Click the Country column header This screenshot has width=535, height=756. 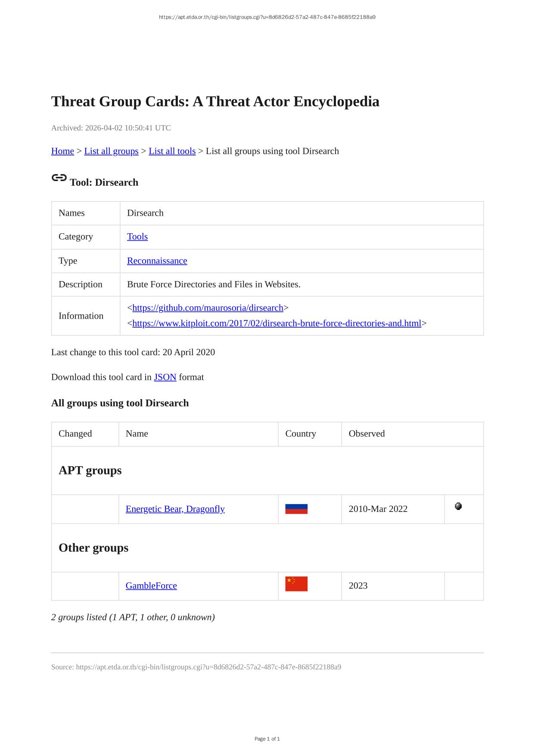301,434
